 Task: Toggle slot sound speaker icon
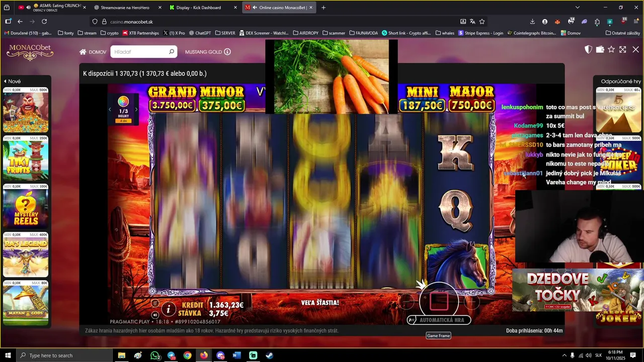[155, 315]
